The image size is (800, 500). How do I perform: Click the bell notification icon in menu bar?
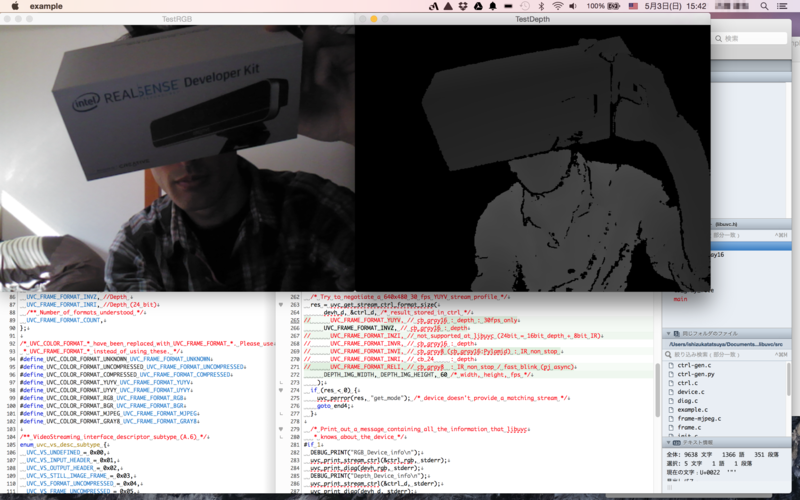[x=493, y=6]
